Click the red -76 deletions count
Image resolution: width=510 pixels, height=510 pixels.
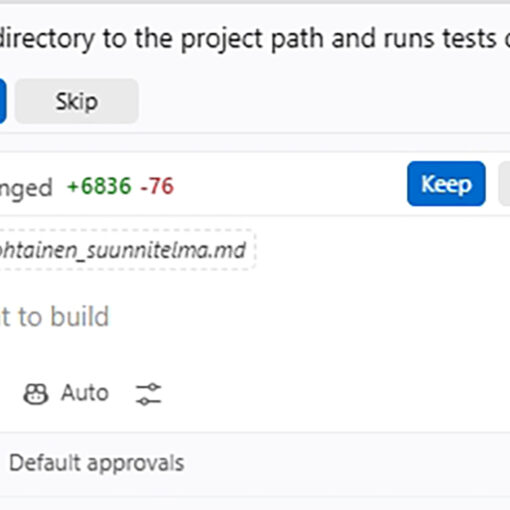tap(157, 186)
